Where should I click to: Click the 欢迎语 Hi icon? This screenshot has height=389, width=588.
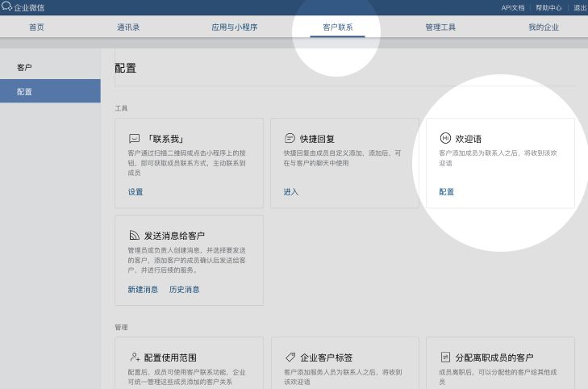click(x=445, y=138)
